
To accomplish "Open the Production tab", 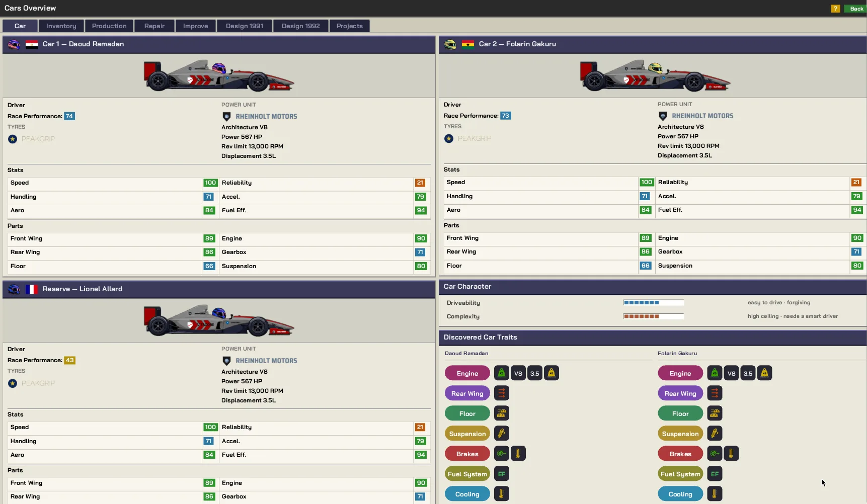I will pyautogui.click(x=109, y=26).
